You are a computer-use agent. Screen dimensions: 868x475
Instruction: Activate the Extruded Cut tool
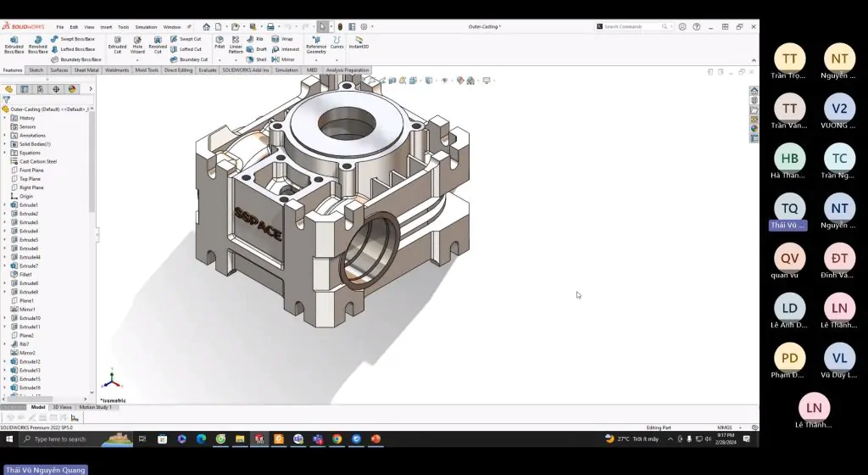117,45
